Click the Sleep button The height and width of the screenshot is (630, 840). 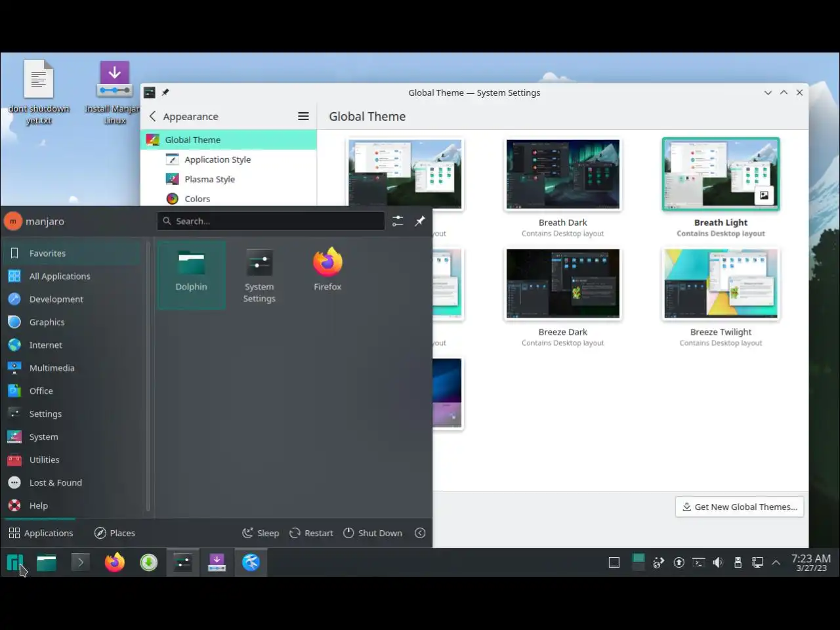point(261,533)
